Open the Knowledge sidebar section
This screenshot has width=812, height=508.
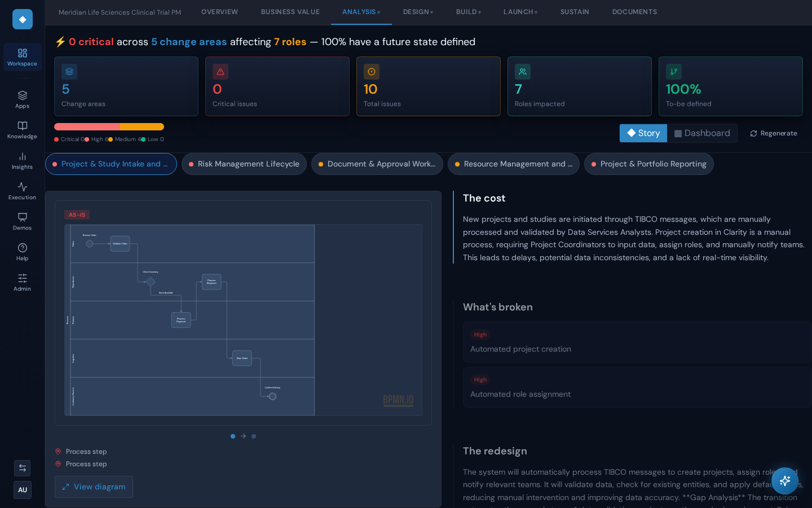(23, 130)
